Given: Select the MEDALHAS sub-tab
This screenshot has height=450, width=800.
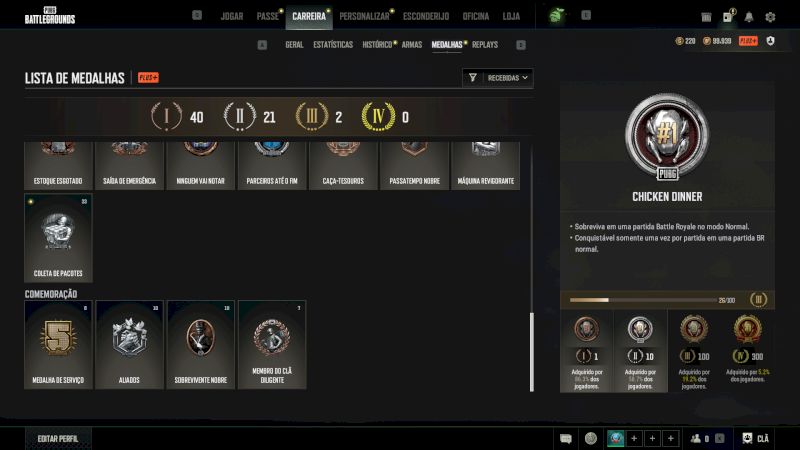Looking at the screenshot, I should (447, 45).
